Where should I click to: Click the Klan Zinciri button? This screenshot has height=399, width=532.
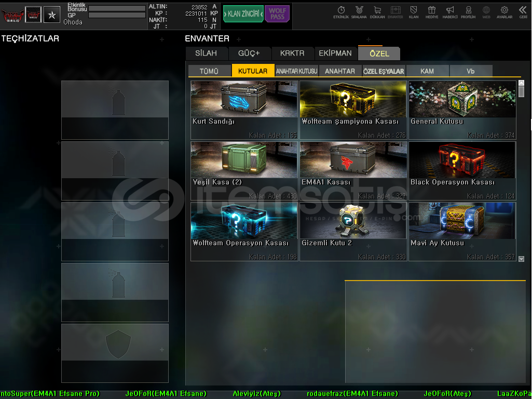[243, 14]
